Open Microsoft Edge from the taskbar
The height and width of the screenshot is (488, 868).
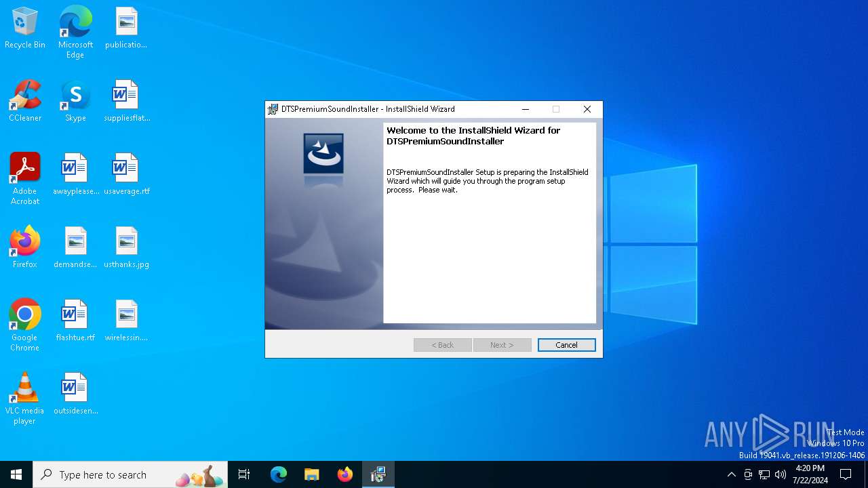point(279,474)
